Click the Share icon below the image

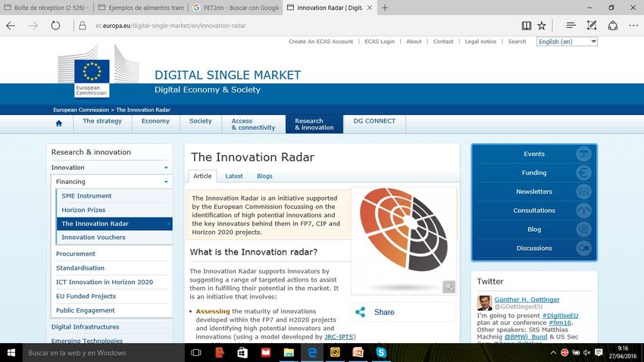click(x=360, y=312)
